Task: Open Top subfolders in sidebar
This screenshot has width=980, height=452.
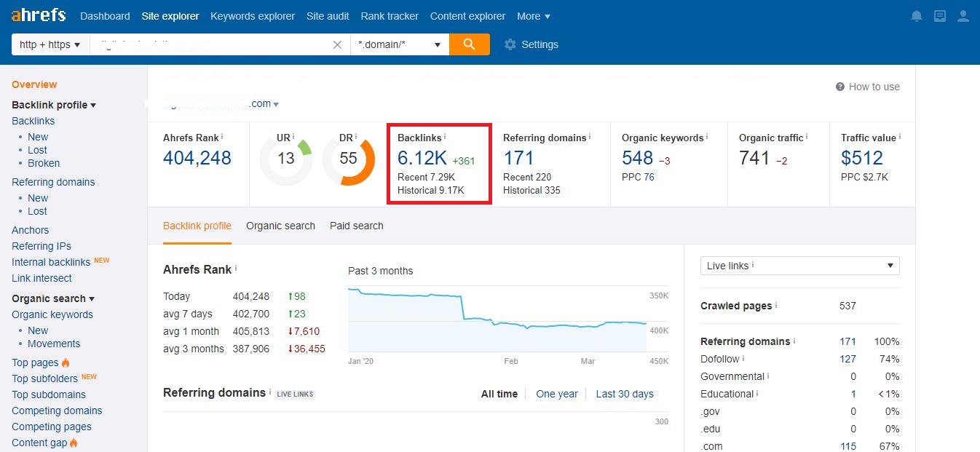Action: coord(45,378)
